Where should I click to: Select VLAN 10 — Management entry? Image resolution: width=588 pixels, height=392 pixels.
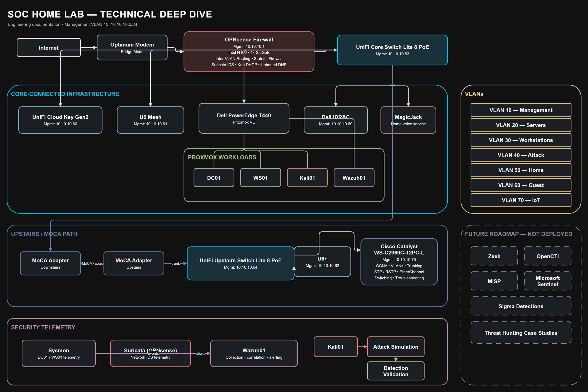click(x=521, y=110)
